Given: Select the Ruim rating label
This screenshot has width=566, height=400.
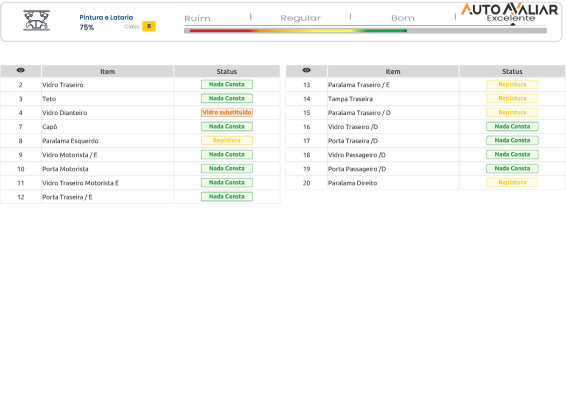Looking at the screenshot, I should click(x=197, y=18).
